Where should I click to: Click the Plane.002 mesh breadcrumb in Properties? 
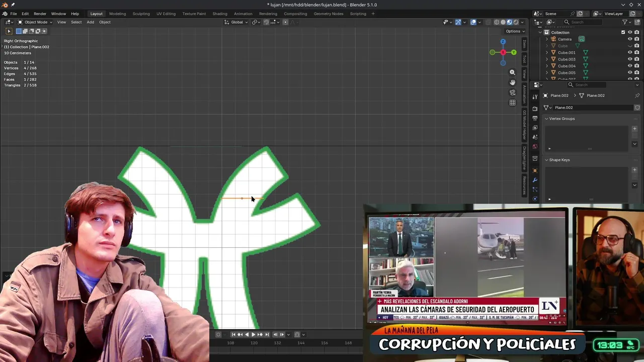pos(592,96)
